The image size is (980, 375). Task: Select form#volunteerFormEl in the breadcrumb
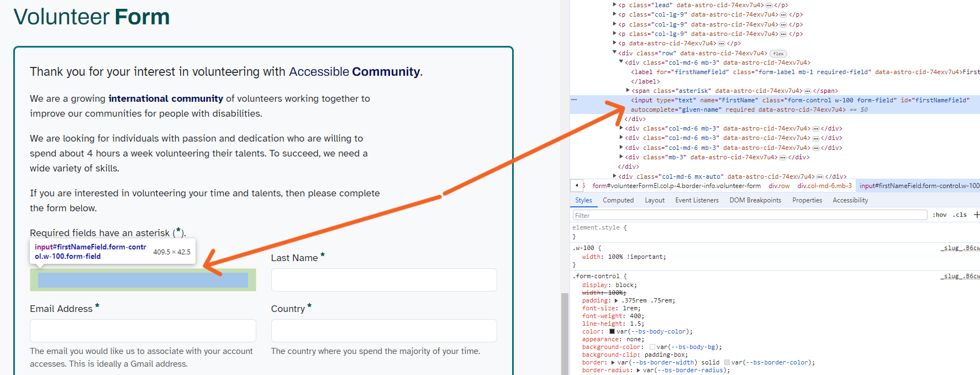pos(676,186)
